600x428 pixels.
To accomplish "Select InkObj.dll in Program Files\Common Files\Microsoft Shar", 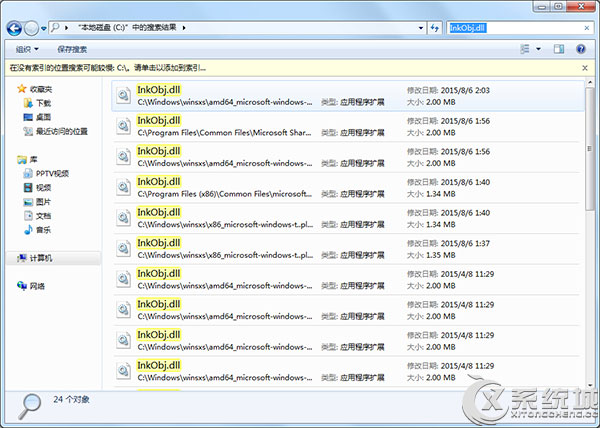I will 347,127.
